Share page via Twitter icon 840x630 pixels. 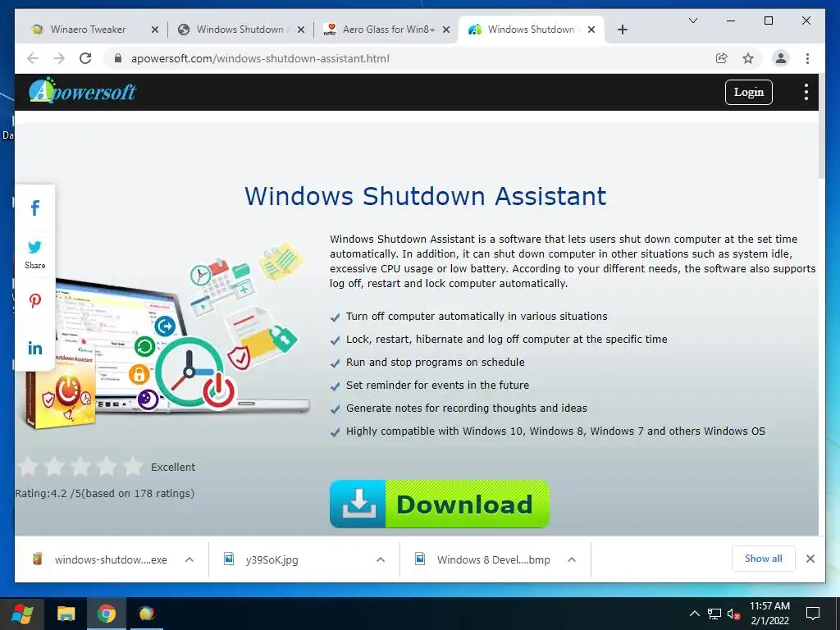click(x=34, y=247)
